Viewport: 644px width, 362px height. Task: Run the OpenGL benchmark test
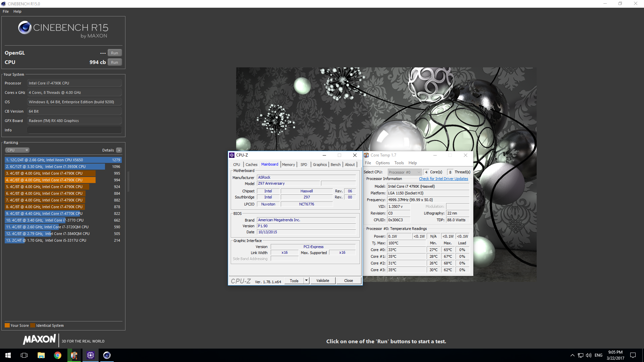coord(114,53)
